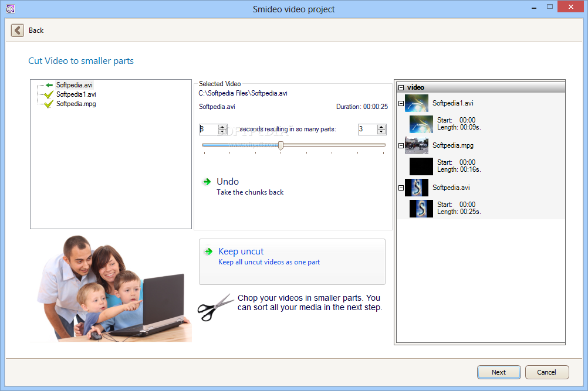Click the Cut Video to smaller parts heading
Screen dimensions: 588x391
point(81,61)
